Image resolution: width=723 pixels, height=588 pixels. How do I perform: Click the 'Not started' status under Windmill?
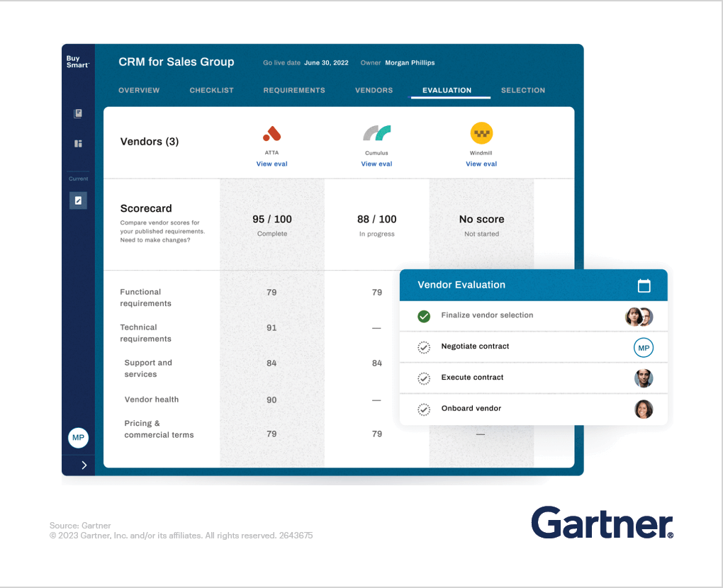(x=481, y=234)
